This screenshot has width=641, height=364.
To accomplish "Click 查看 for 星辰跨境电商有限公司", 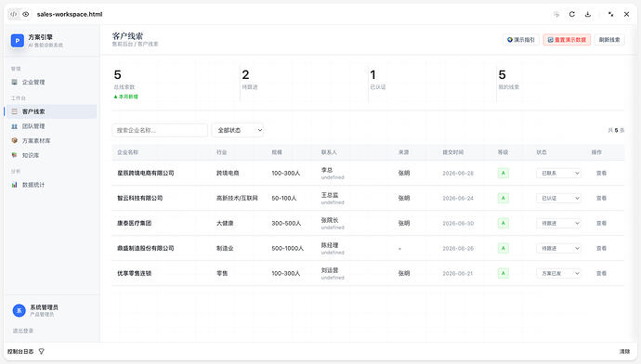I will [x=601, y=174].
